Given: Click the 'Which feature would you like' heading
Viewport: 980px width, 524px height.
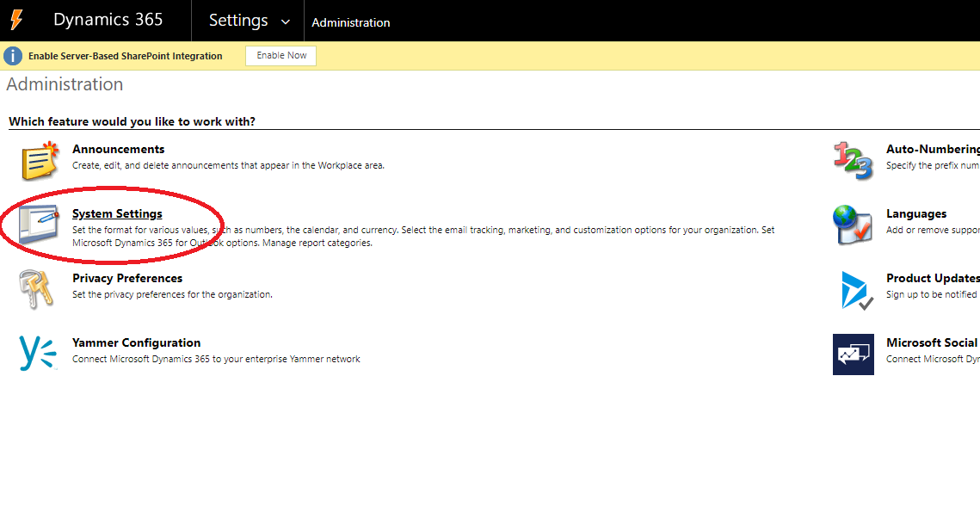Looking at the screenshot, I should pos(132,121).
